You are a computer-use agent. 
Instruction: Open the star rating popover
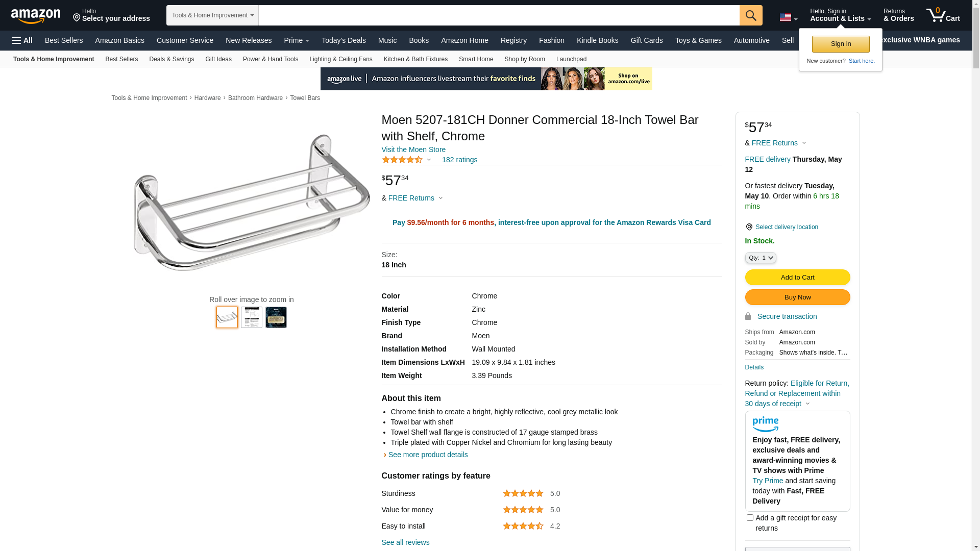point(406,160)
